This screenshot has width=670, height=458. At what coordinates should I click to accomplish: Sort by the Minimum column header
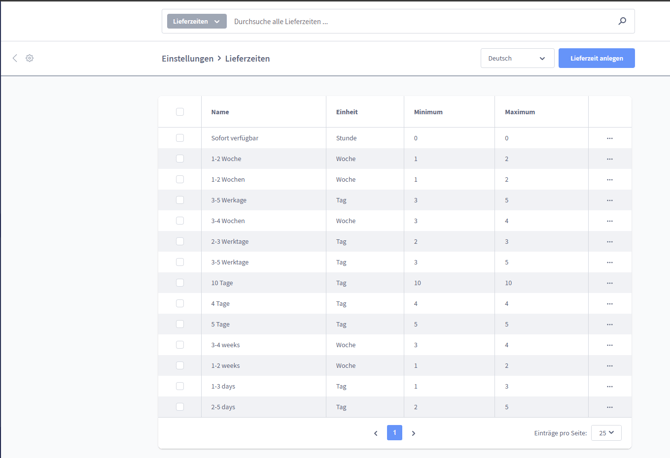coord(428,112)
